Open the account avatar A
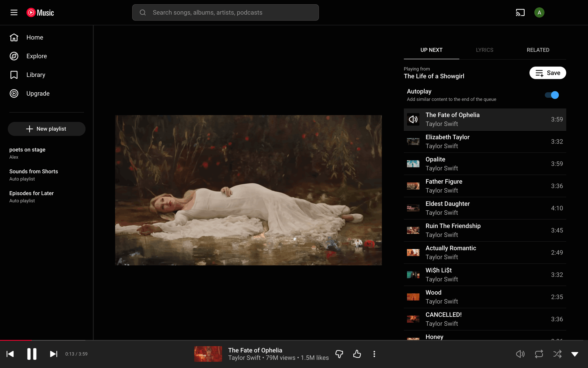Viewport: 588px width, 368px height. (539, 13)
